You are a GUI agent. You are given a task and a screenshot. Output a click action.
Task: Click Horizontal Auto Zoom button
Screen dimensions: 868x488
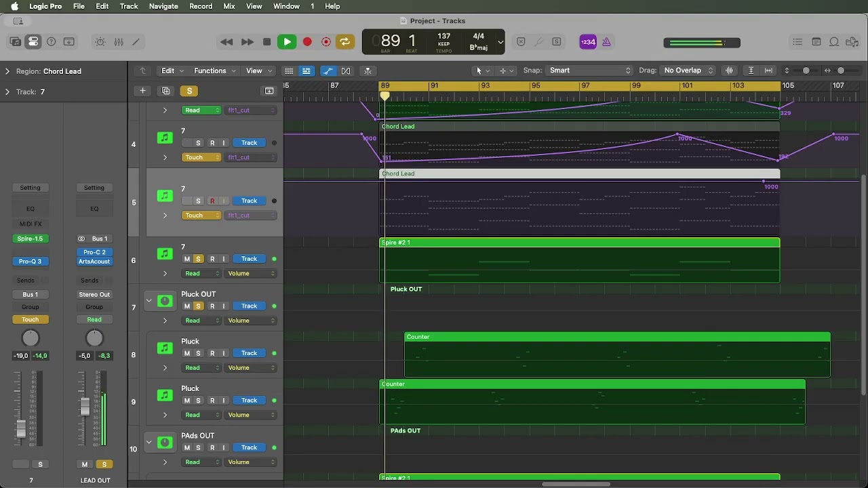(x=768, y=70)
